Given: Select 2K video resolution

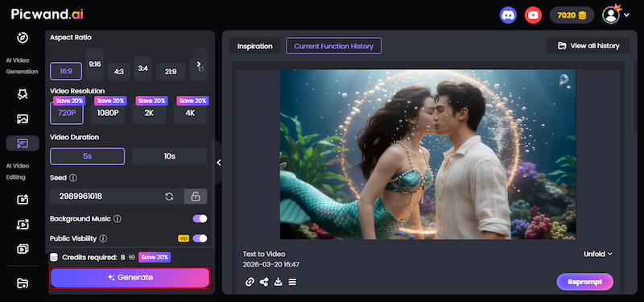Looking at the screenshot, I should pos(149,113).
